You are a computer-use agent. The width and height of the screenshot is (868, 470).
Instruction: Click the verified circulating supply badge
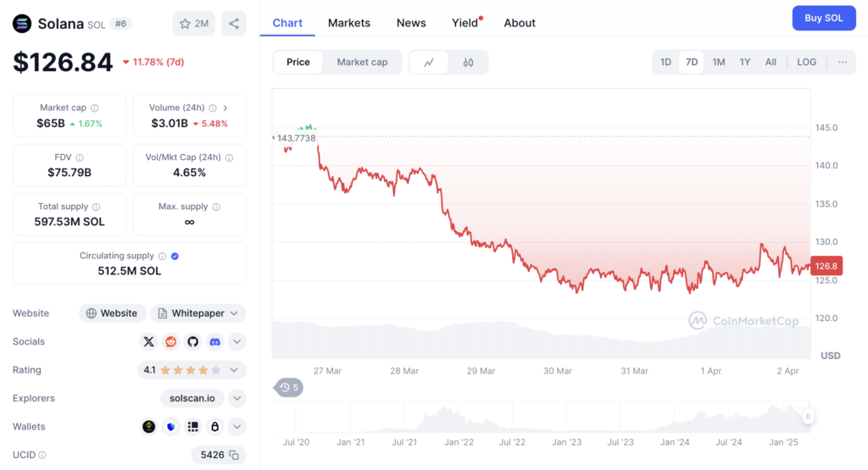175,256
